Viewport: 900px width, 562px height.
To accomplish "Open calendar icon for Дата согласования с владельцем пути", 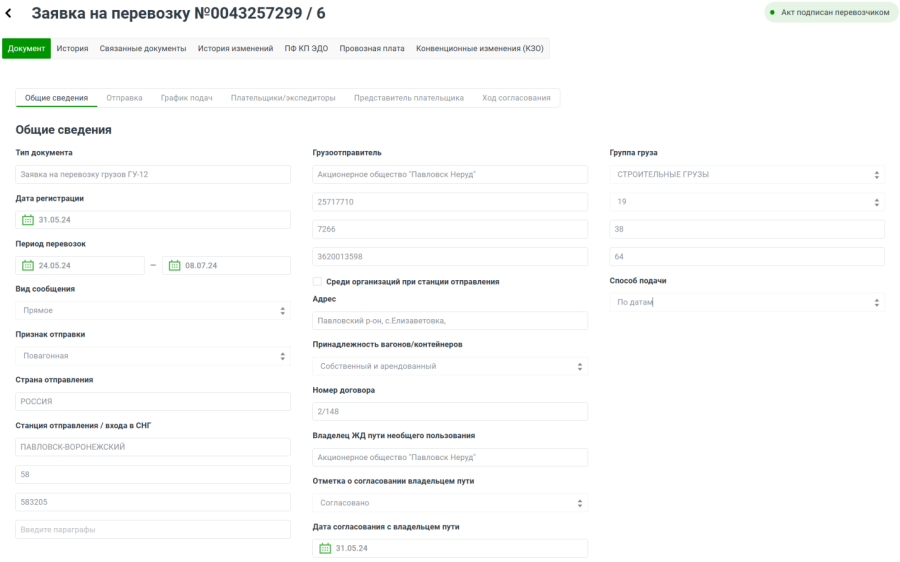I will pos(324,548).
